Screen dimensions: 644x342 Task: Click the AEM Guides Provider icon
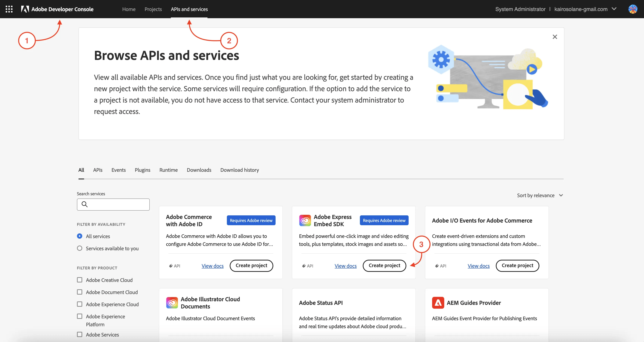pyautogui.click(x=438, y=303)
